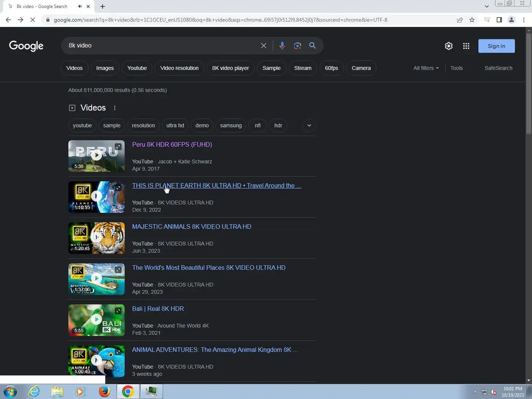The height and width of the screenshot is (399, 532).
Task: Open the tab search chevron
Action: [x=487, y=6]
